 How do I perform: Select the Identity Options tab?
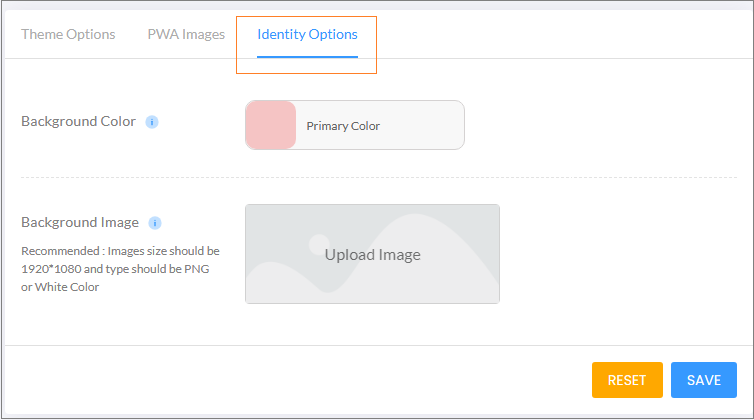pyautogui.click(x=307, y=35)
